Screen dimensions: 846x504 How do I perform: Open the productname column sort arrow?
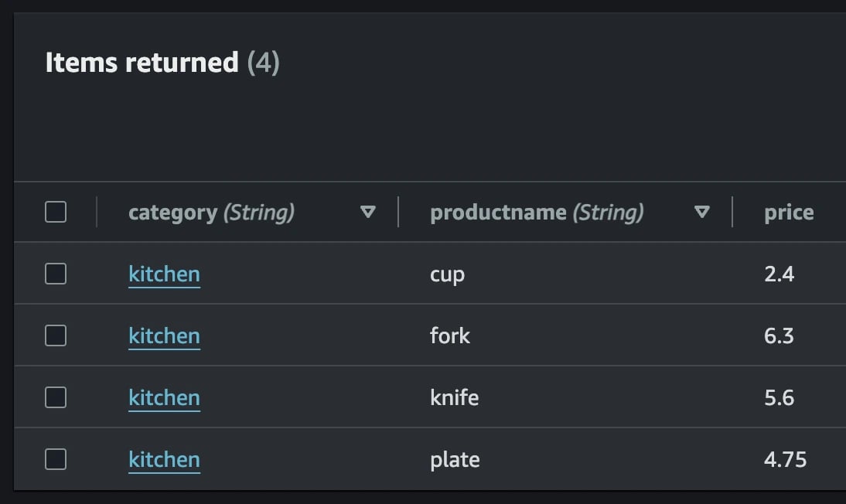[702, 212]
